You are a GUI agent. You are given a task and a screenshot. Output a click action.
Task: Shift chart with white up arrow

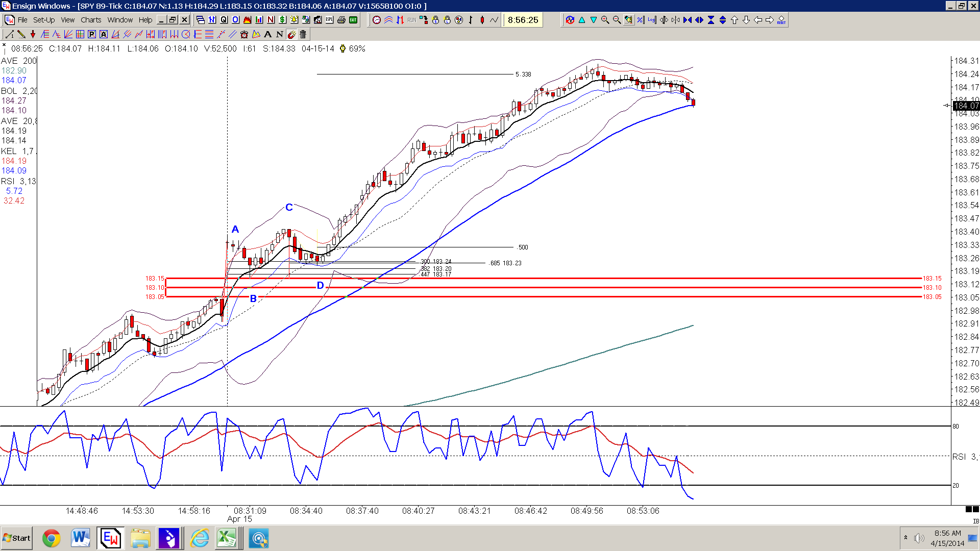[734, 20]
